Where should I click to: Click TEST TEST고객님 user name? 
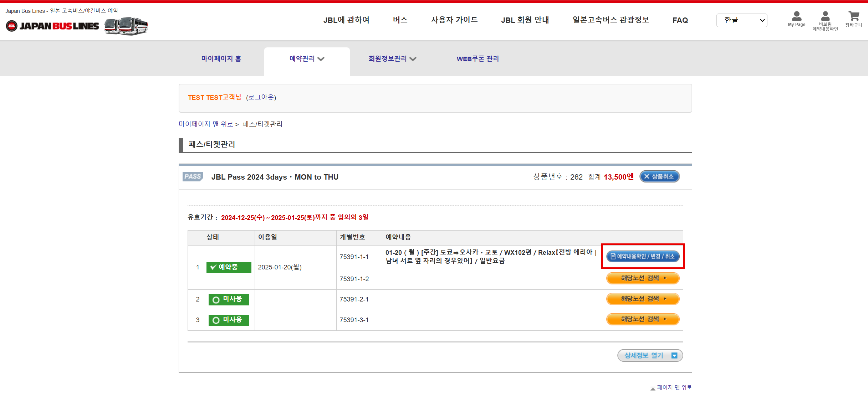click(214, 98)
